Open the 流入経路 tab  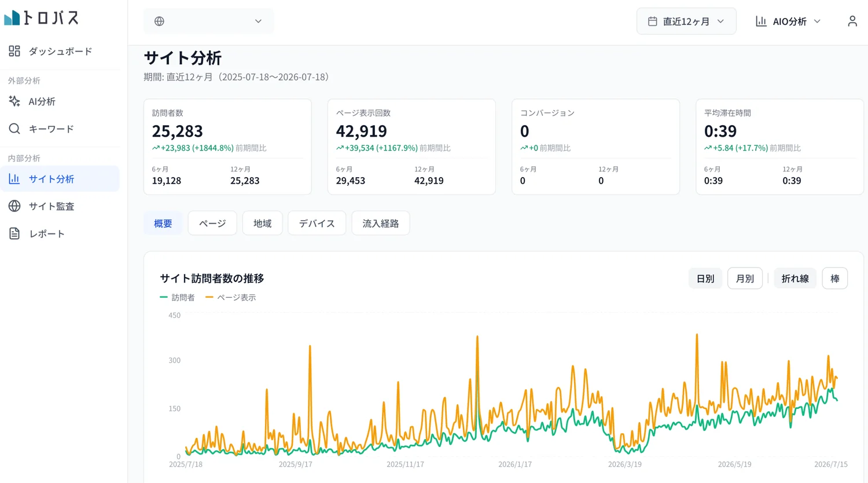click(x=381, y=224)
